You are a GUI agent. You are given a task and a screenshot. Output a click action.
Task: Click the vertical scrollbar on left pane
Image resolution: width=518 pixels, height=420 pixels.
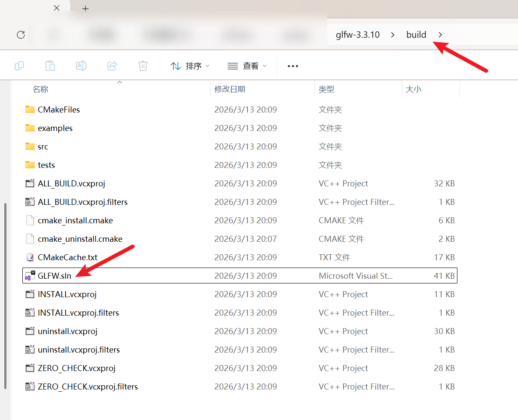click(6, 296)
